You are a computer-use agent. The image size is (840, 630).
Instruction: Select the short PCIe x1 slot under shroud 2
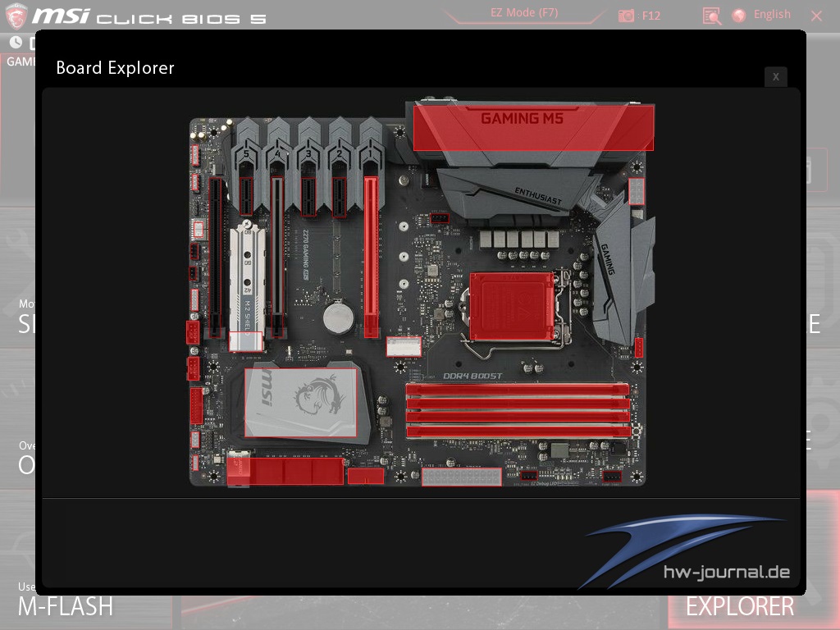[x=339, y=197]
